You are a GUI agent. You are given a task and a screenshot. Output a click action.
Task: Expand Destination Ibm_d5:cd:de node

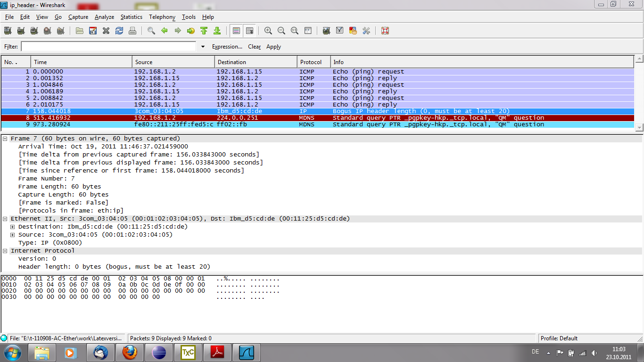click(x=13, y=227)
